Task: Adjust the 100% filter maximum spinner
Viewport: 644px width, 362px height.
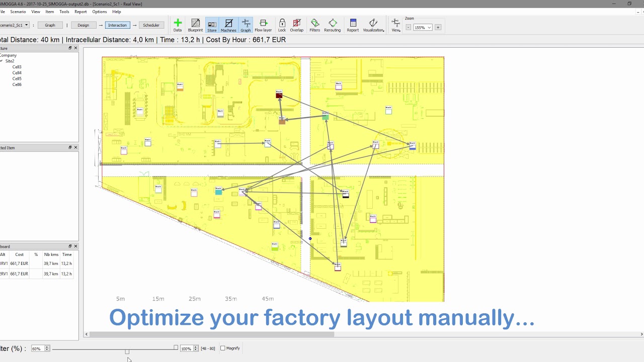Action: tap(189, 348)
